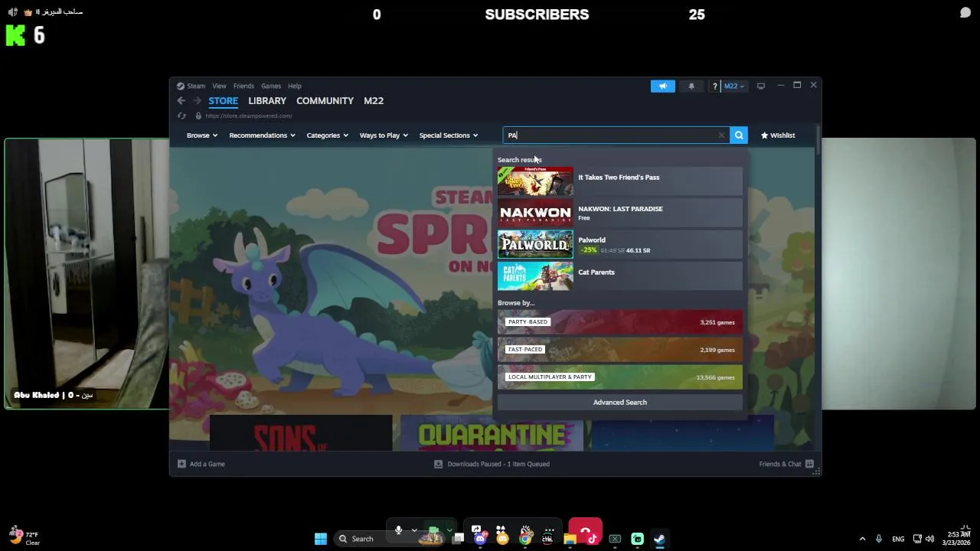Click the Steam store search magnifier button
The width and height of the screenshot is (980, 551).
point(739,135)
